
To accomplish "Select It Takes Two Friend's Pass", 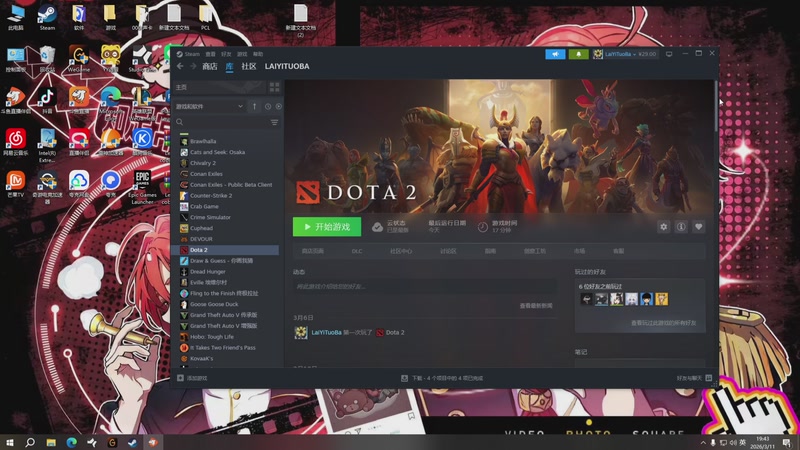I will [222, 348].
